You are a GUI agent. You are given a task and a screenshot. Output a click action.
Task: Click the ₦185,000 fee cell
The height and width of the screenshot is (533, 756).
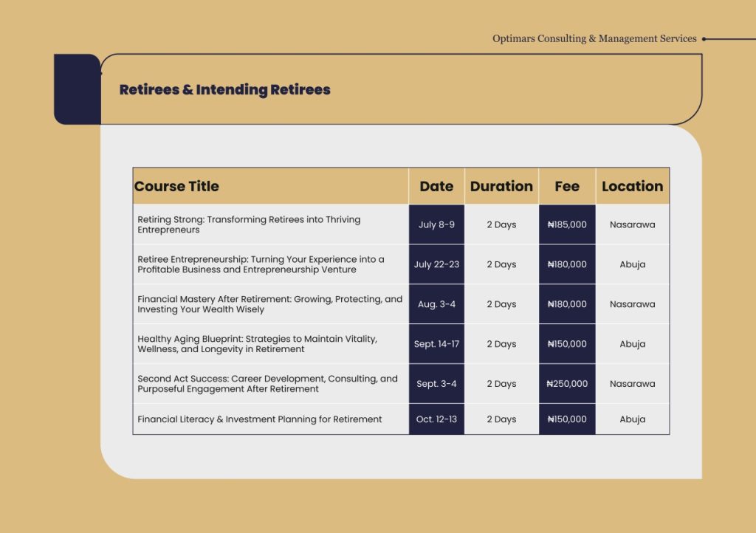pos(567,224)
